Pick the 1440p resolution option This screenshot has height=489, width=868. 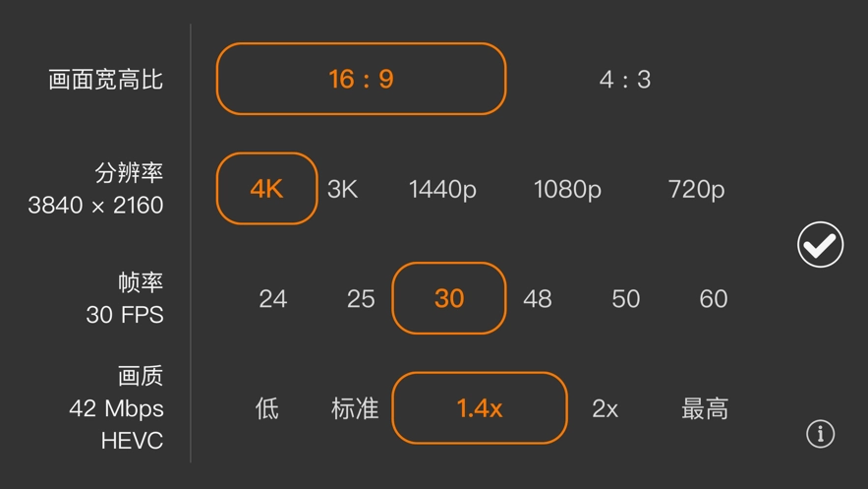[x=442, y=189]
